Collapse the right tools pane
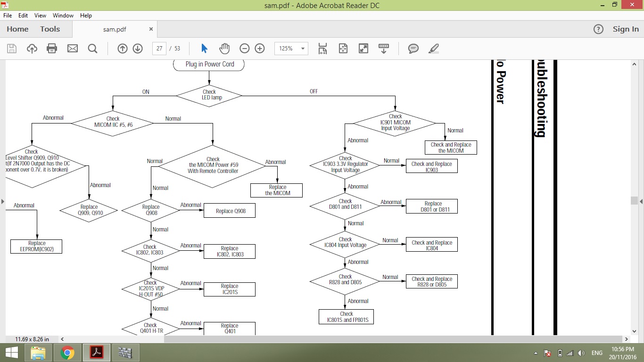Viewport: 644px width, 362px height. coord(641,201)
